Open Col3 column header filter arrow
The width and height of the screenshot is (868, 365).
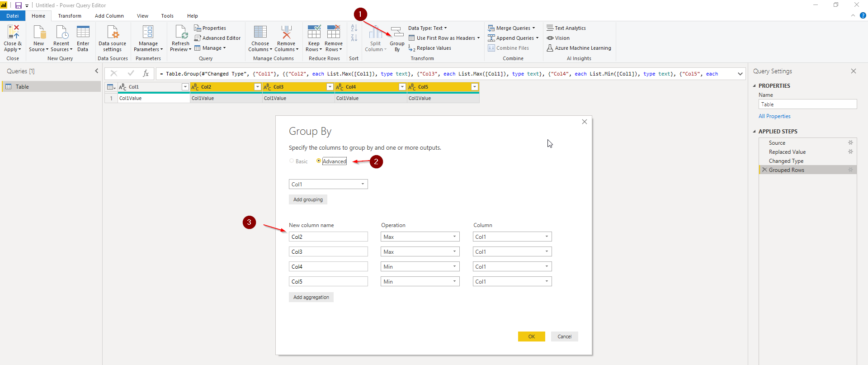coord(330,87)
